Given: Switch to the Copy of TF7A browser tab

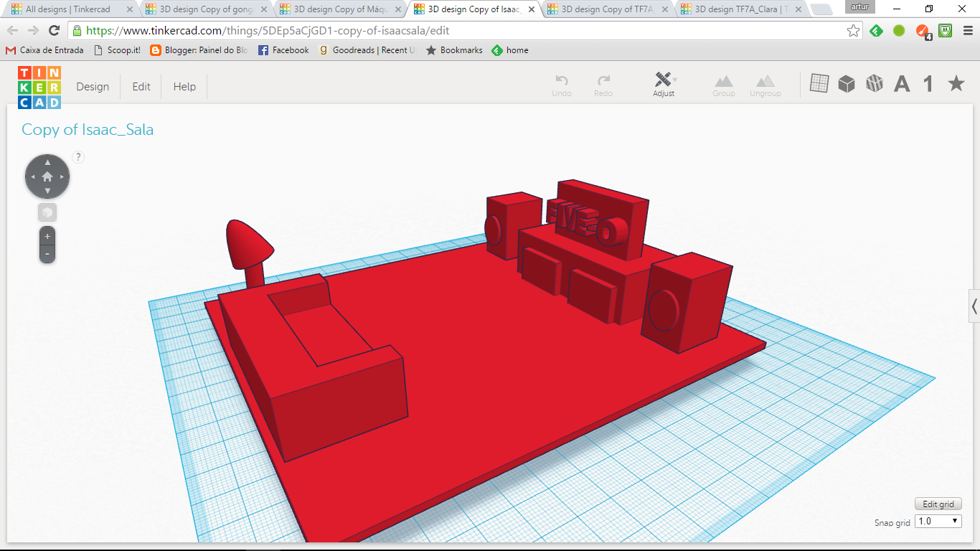Looking at the screenshot, I should point(607,9).
